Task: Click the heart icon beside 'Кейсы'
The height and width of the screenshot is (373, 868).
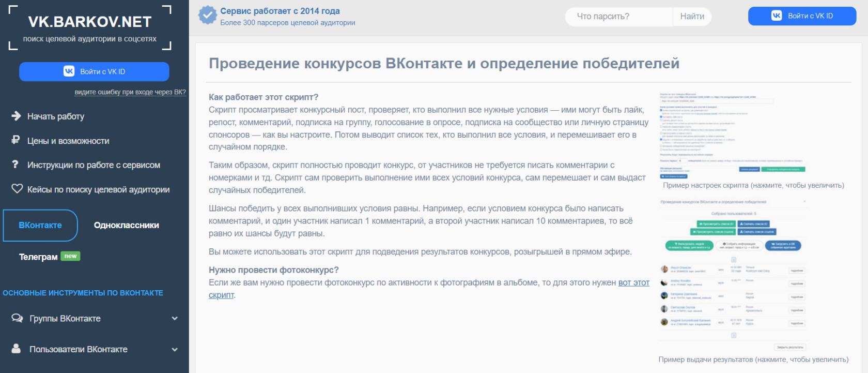Action: 17,189
